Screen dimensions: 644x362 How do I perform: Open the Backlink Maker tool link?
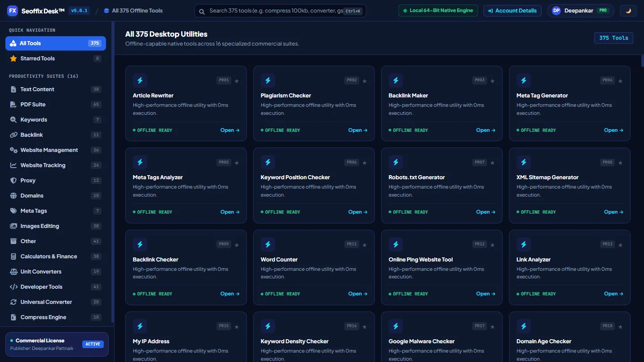[486, 130]
